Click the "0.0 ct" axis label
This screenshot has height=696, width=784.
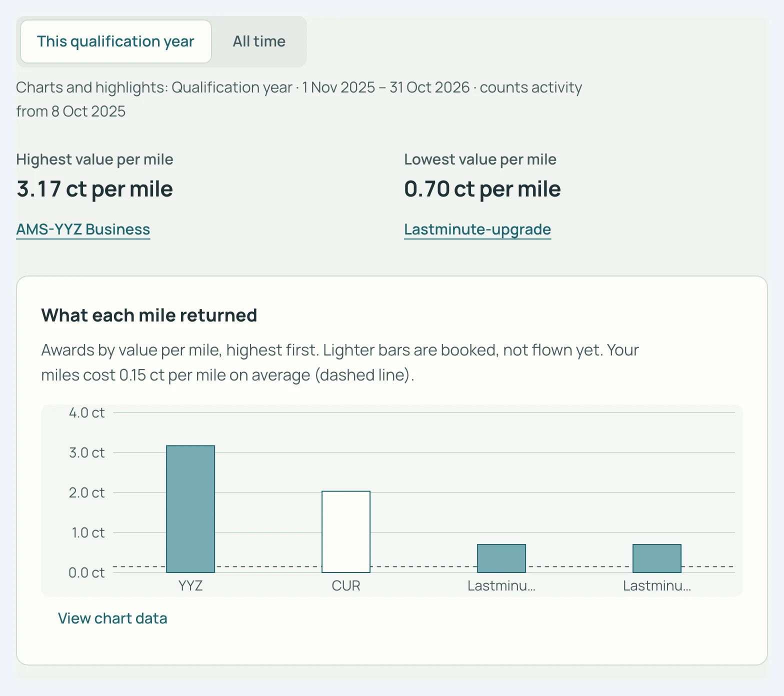point(86,572)
